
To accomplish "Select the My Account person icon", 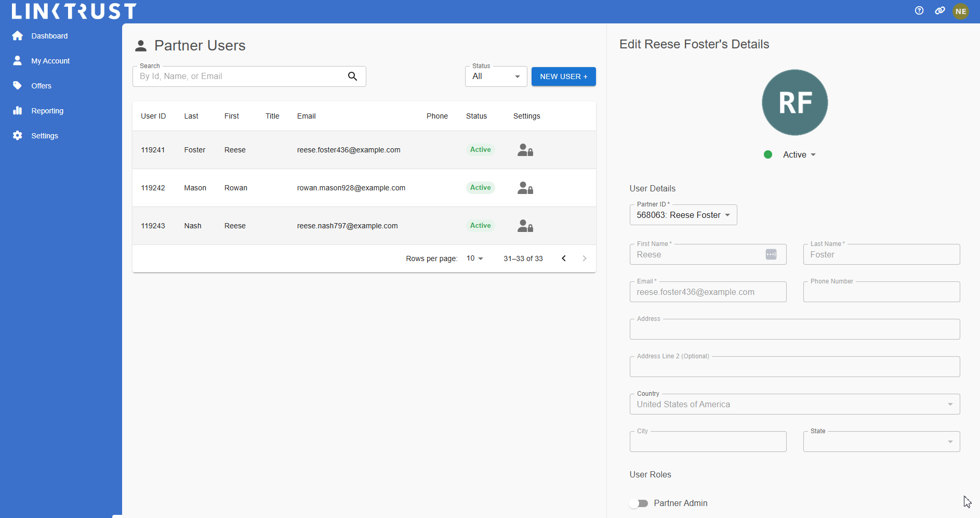I will coord(18,60).
